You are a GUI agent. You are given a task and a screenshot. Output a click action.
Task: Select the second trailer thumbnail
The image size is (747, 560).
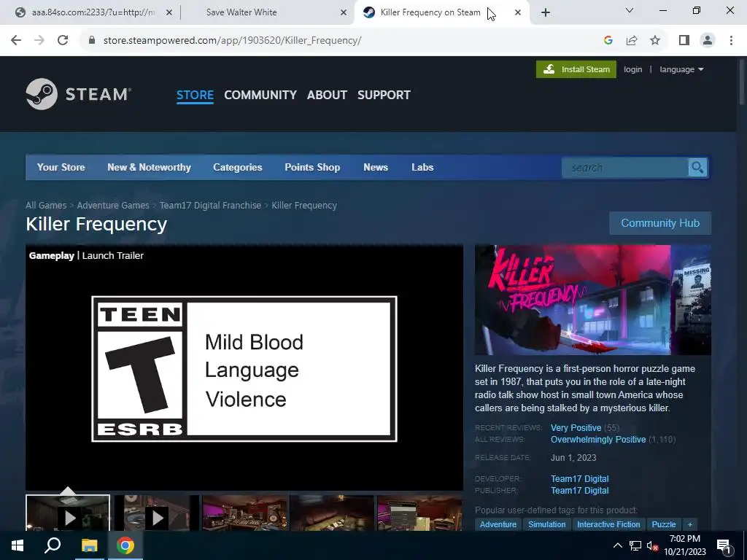tap(156, 513)
